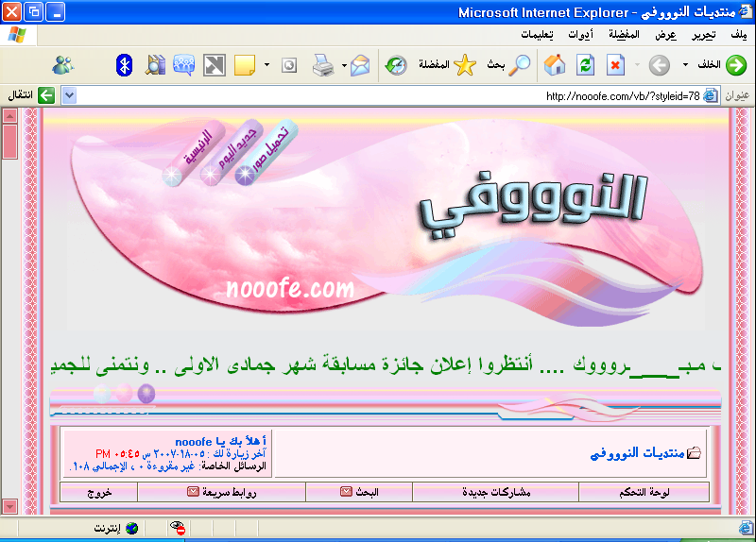
Task: Click the vertical scrollbar down arrow
Action: pyautogui.click(x=10, y=505)
